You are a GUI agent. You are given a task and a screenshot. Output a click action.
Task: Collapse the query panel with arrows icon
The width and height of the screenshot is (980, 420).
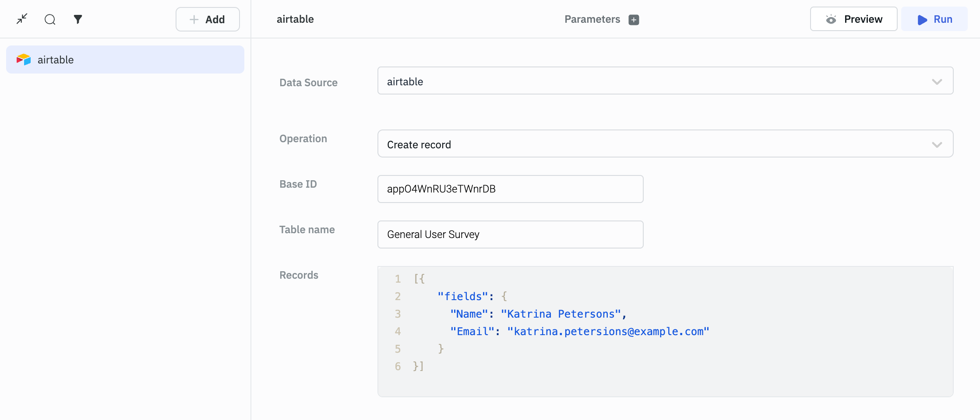(22, 19)
